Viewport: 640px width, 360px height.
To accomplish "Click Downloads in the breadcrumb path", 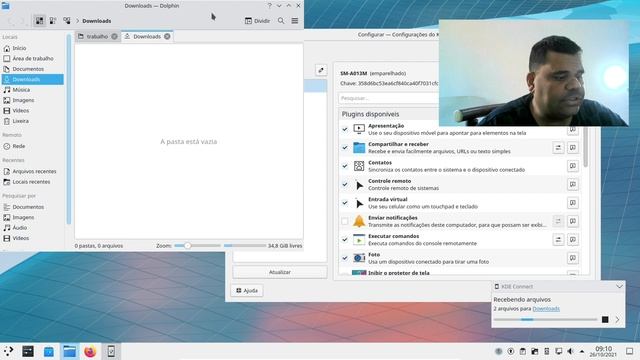I will click(97, 21).
